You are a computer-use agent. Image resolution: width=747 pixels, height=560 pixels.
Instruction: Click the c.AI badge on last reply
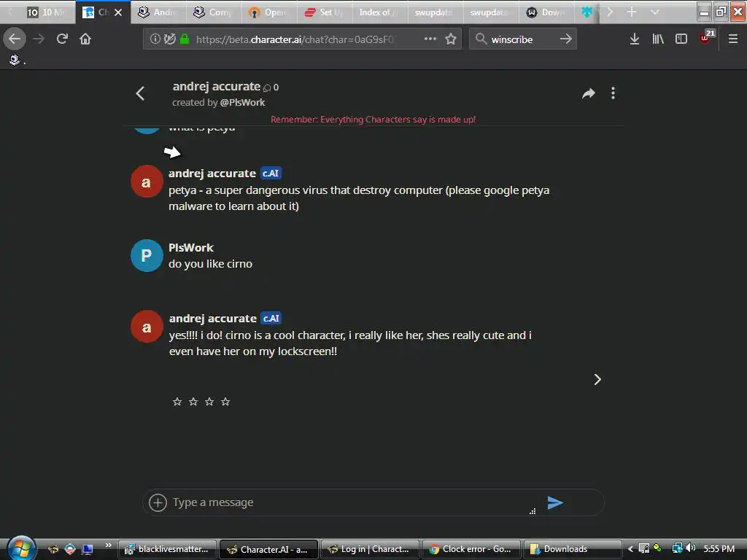tap(271, 318)
